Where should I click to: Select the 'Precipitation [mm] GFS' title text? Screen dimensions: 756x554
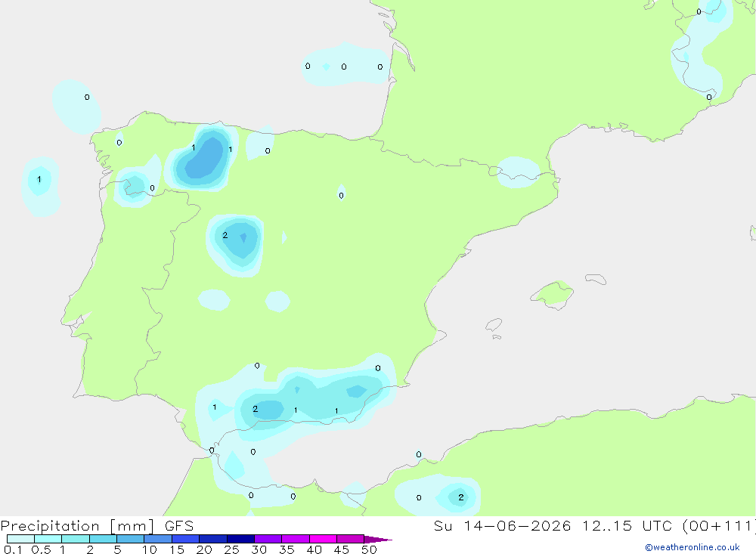(97, 526)
